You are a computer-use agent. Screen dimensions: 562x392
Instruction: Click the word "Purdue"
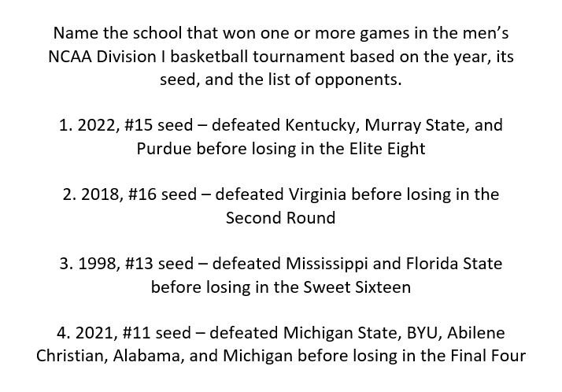coord(161,148)
